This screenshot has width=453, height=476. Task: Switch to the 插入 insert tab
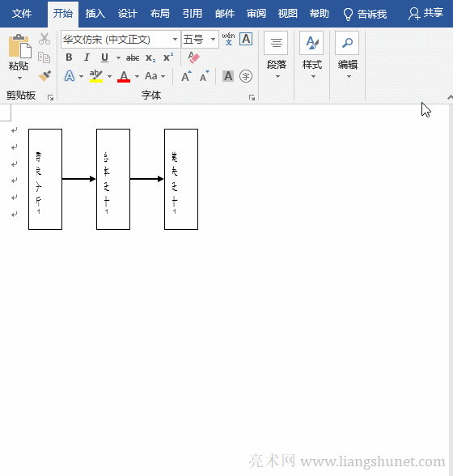point(95,14)
